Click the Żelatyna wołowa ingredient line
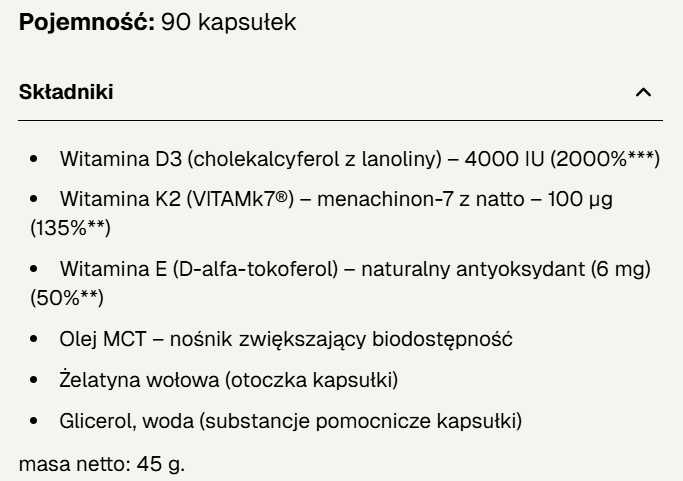683x481 pixels. tap(229, 380)
